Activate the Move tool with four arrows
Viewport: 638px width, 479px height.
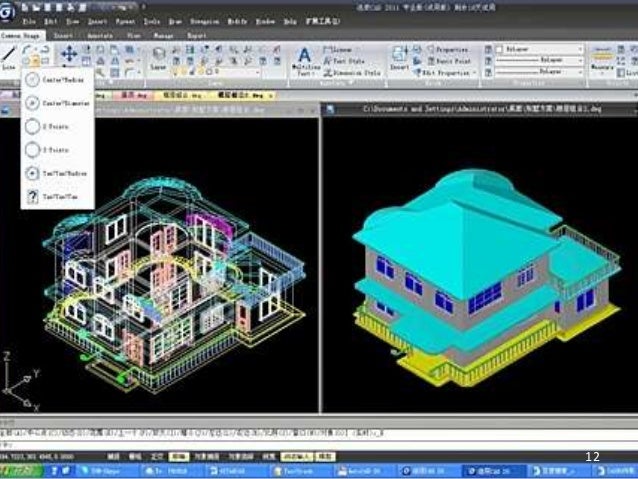[69, 53]
